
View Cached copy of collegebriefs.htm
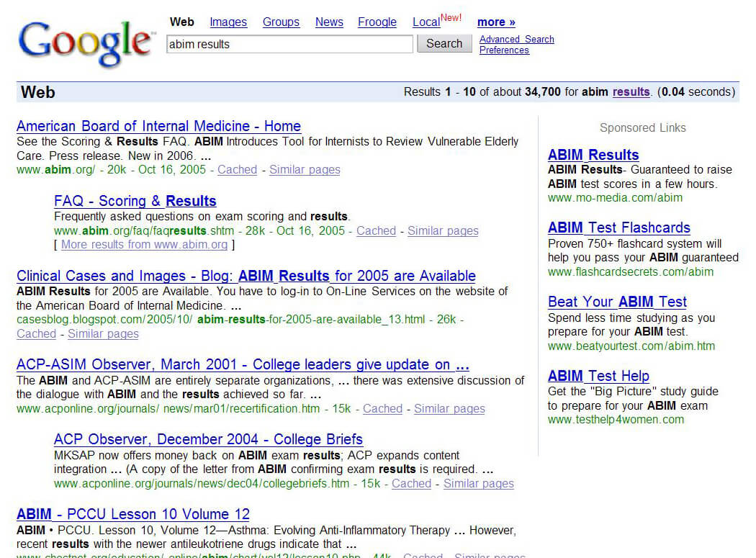tap(411, 484)
